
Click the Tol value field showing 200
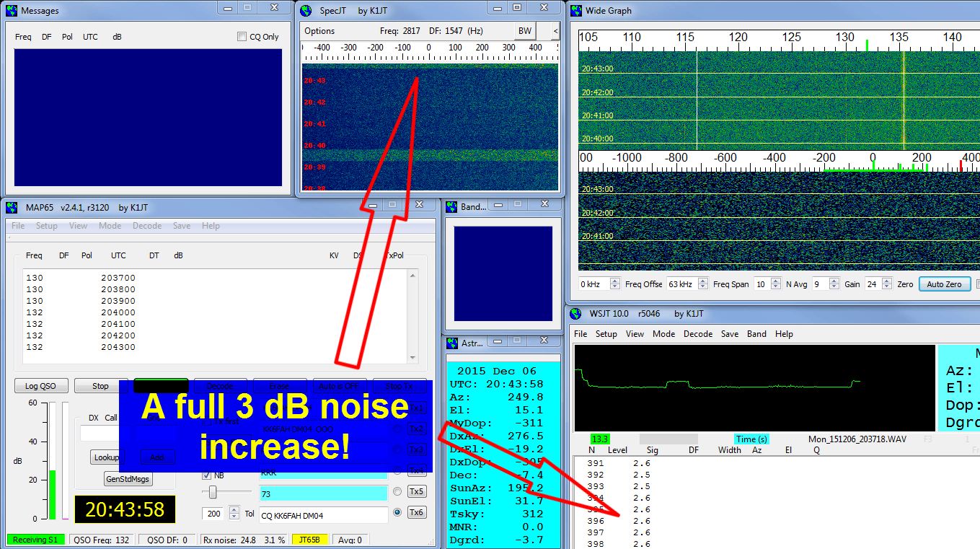(215, 514)
